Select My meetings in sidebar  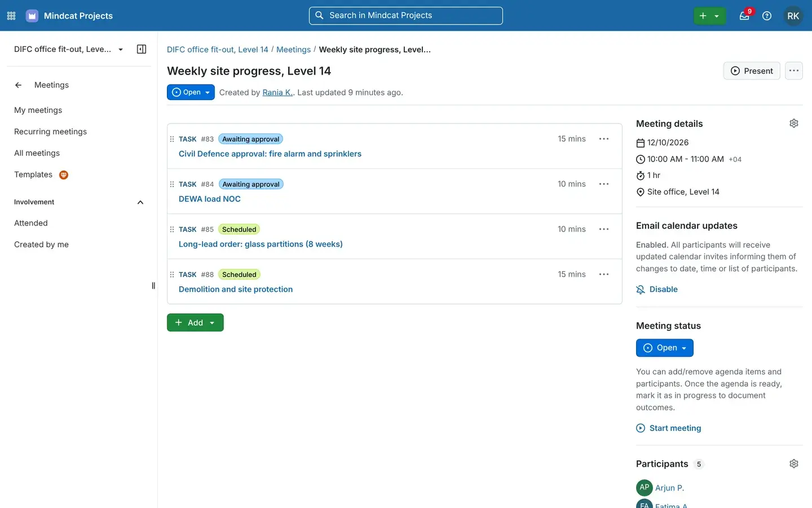coord(38,110)
